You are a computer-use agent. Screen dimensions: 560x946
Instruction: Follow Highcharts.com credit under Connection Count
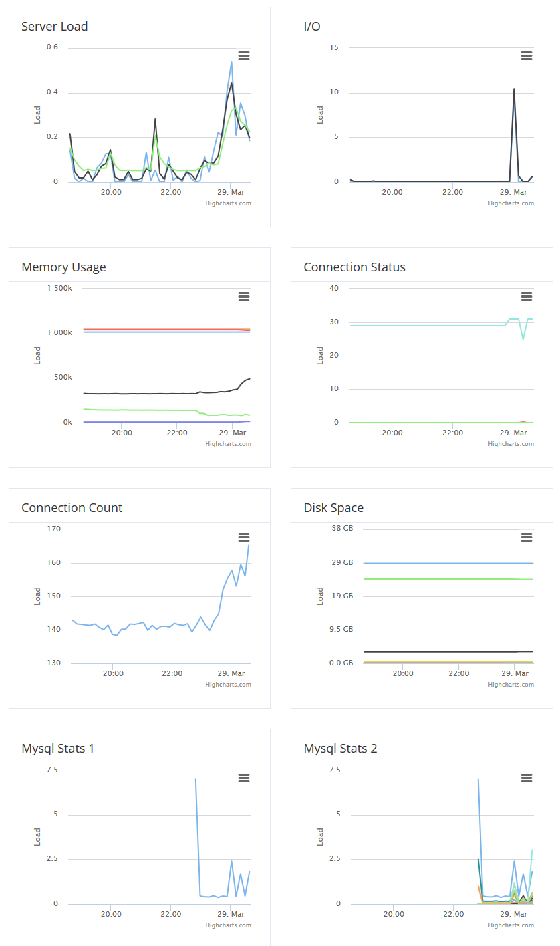229,685
